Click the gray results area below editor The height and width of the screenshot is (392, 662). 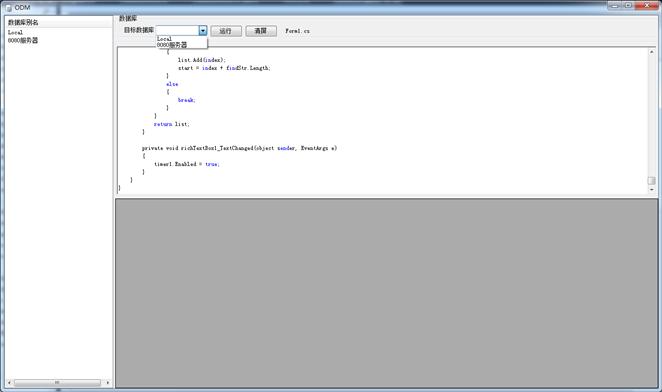[x=386, y=293]
